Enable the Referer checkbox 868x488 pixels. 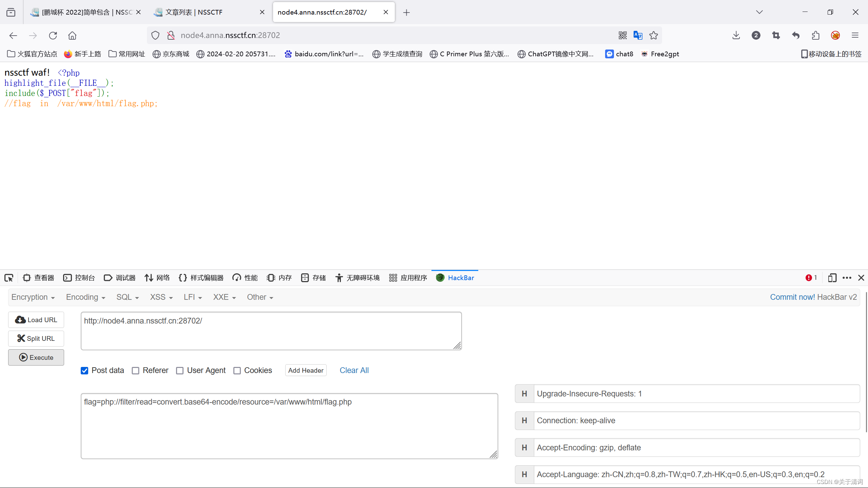[x=136, y=371]
